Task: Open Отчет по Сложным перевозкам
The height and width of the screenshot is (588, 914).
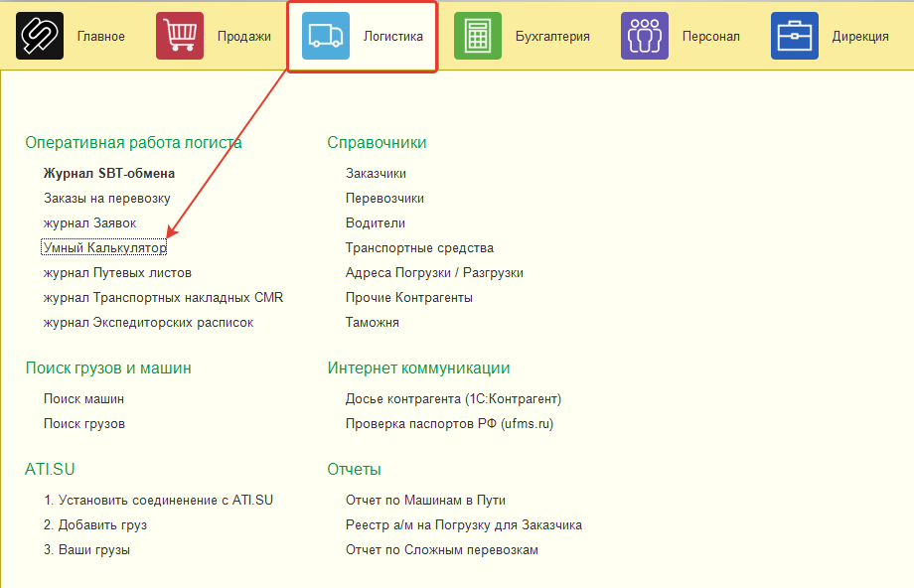Action: tap(442, 550)
